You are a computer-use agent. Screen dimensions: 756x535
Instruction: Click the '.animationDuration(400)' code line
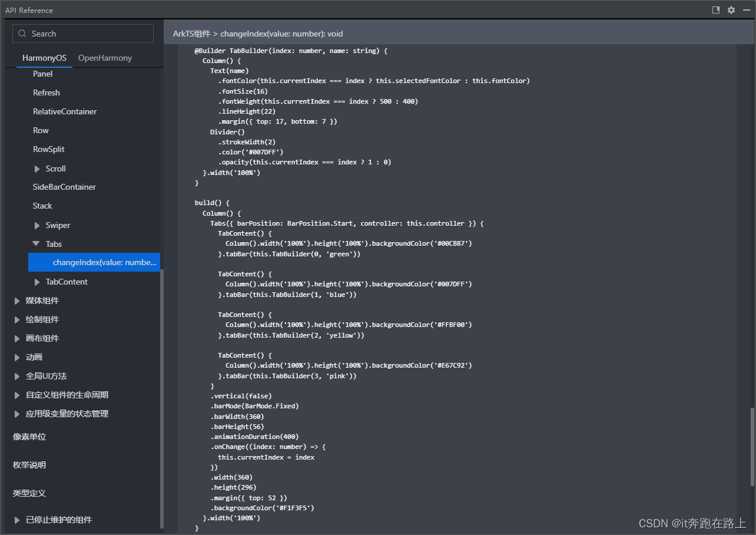click(254, 437)
